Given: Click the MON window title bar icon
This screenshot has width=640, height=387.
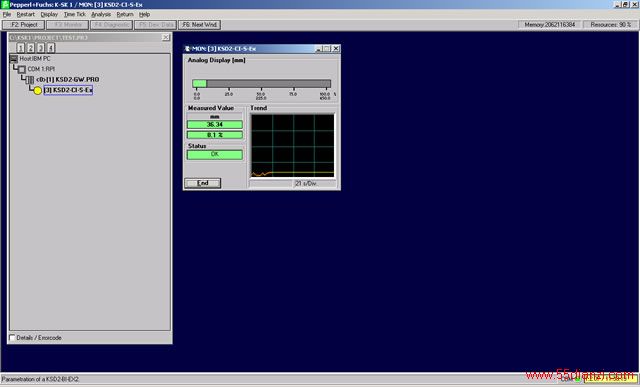Looking at the screenshot, I should coord(188,49).
